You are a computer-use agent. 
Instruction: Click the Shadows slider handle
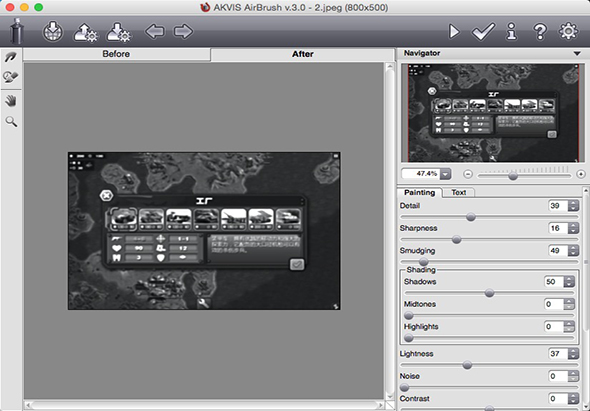[489, 293]
